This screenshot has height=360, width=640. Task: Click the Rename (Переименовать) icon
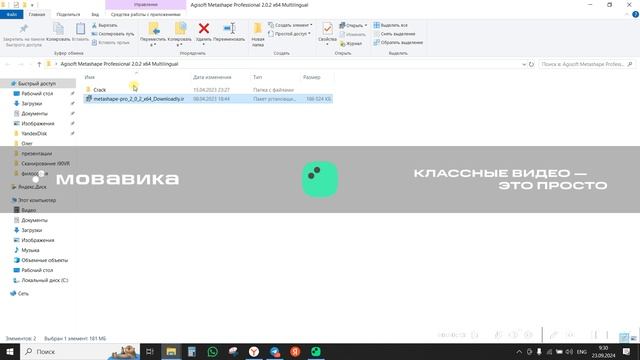[x=229, y=28]
